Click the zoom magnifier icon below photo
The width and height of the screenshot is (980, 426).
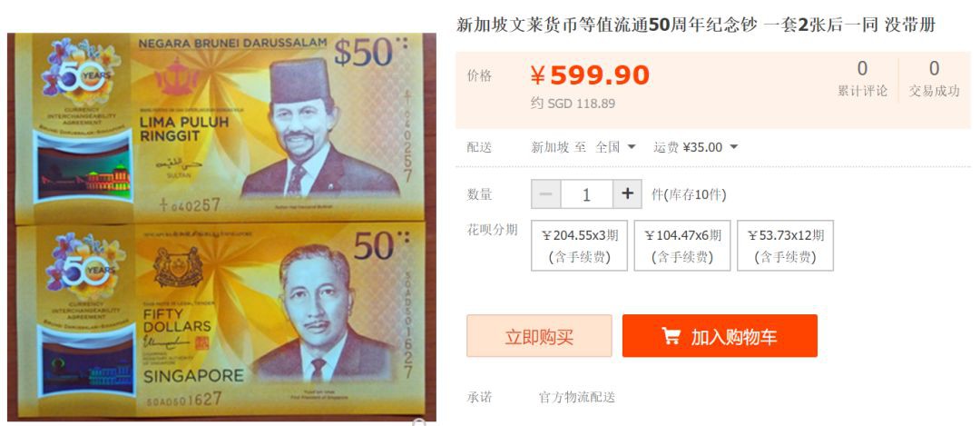418,422
